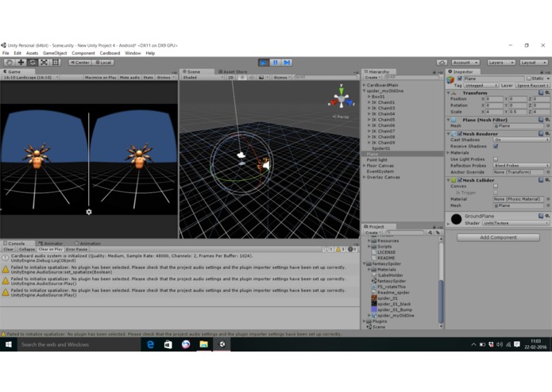This screenshot has height=392, width=552.
Task: Select the Rect transform tool
Action: click(56, 63)
